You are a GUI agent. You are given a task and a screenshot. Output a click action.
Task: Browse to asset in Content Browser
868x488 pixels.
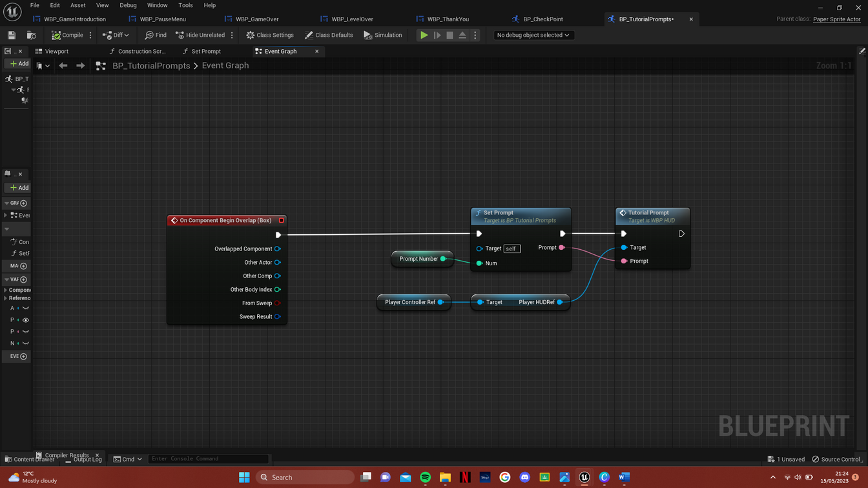31,35
